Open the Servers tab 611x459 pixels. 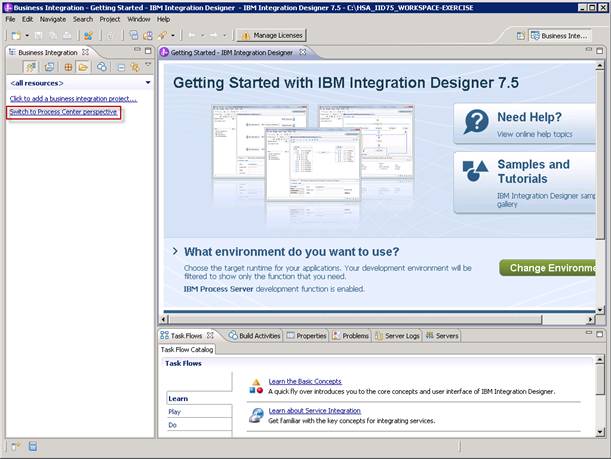442,336
